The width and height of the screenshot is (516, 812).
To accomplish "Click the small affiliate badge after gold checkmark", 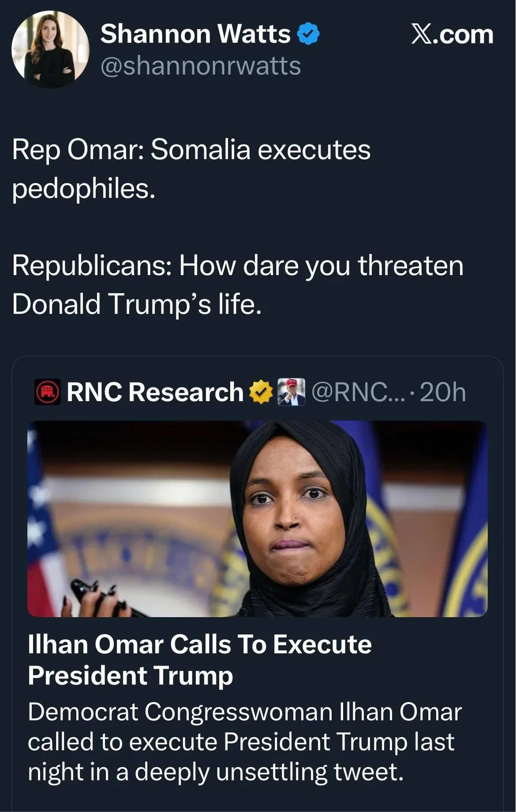I will [x=291, y=392].
